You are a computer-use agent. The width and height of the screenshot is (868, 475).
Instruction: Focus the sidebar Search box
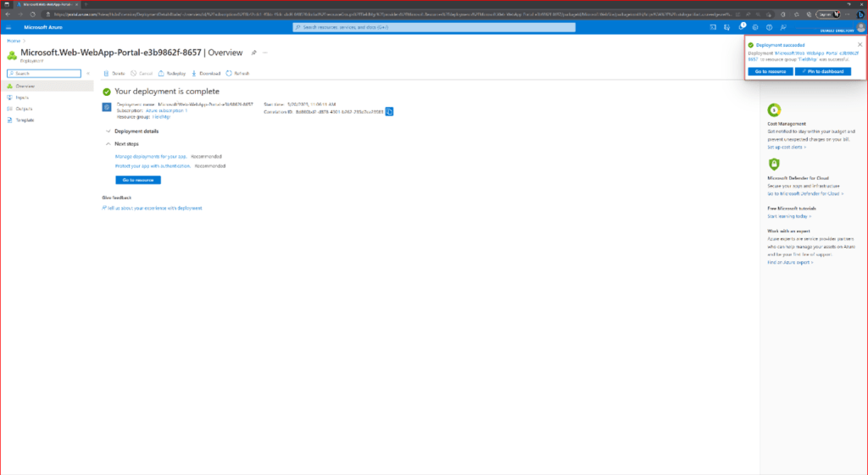[x=44, y=73]
